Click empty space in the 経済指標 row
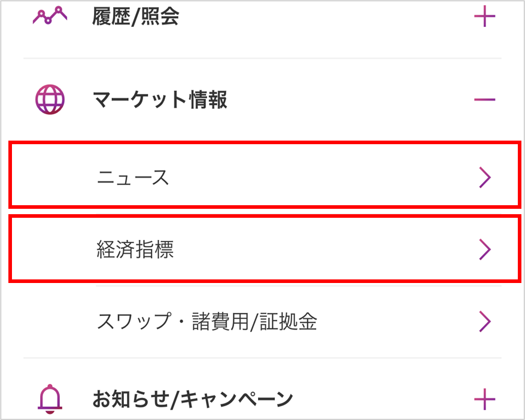The width and height of the screenshot is (525, 420). [329, 250]
